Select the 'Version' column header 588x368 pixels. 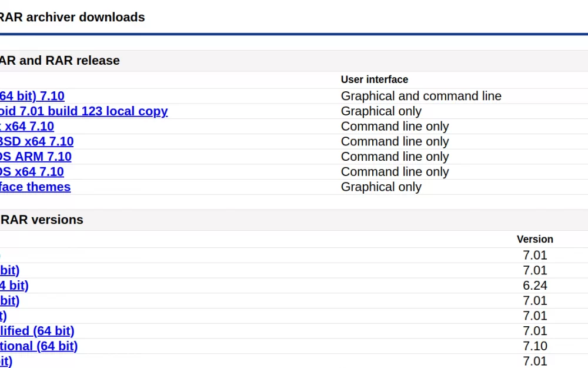pos(534,239)
